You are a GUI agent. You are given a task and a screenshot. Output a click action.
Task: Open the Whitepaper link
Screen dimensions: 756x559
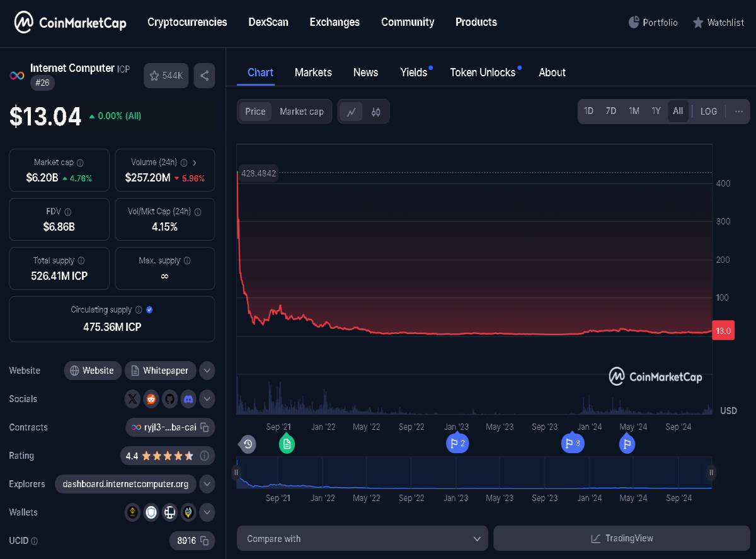tap(160, 371)
